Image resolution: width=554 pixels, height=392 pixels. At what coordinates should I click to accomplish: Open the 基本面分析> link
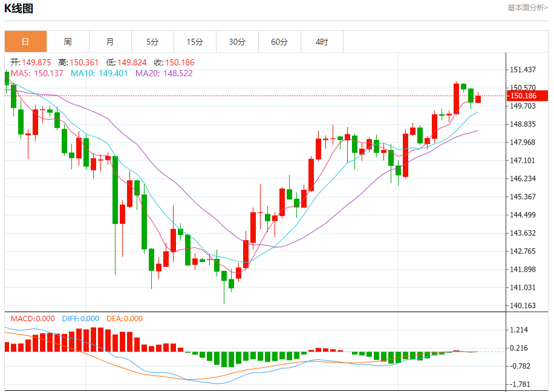(x=527, y=8)
